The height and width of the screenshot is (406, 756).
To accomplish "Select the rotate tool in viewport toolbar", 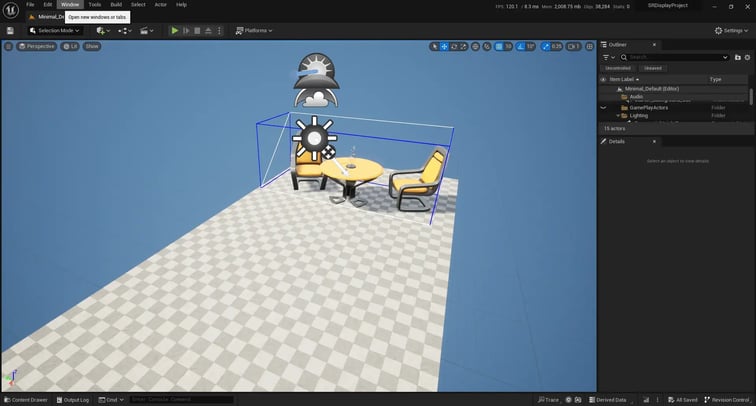I will click(454, 46).
